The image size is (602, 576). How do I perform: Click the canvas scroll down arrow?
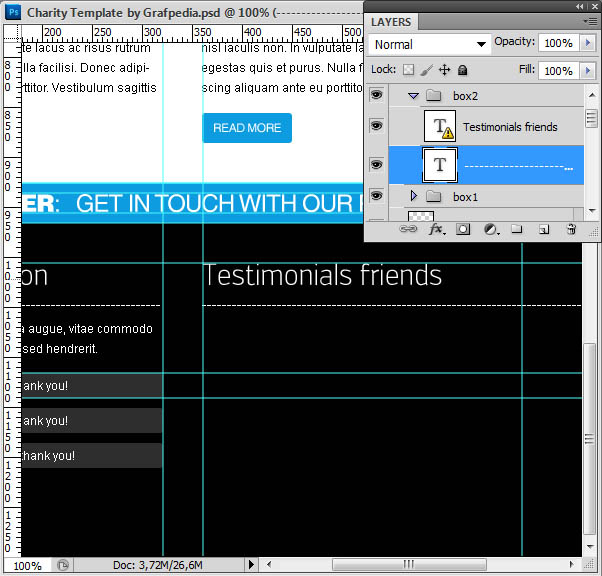click(590, 547)
